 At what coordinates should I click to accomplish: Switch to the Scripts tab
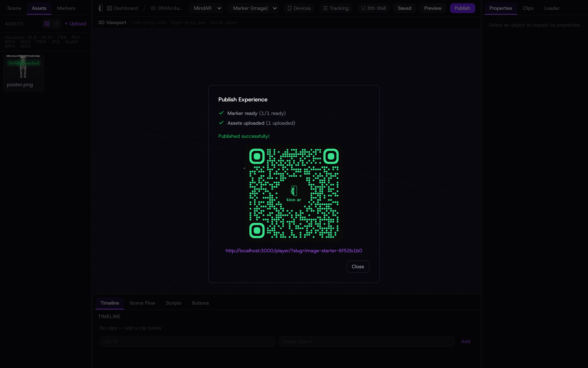(x=174, y=303)
